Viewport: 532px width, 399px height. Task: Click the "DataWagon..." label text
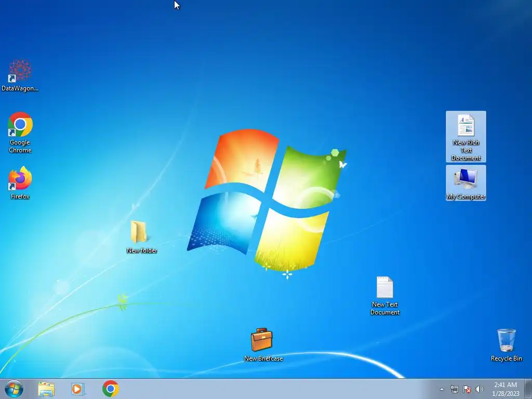click(x=20, y=88)
